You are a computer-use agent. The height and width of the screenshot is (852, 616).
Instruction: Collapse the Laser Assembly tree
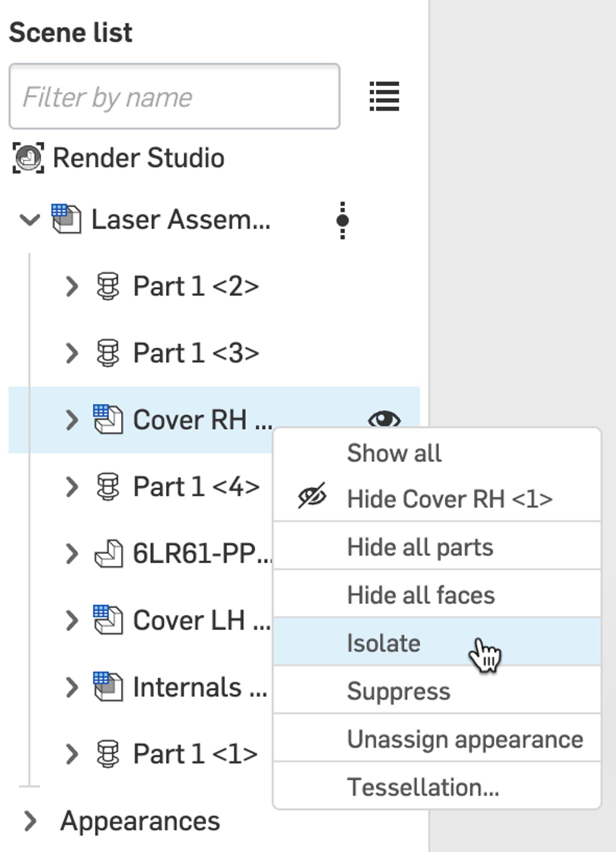30,220
